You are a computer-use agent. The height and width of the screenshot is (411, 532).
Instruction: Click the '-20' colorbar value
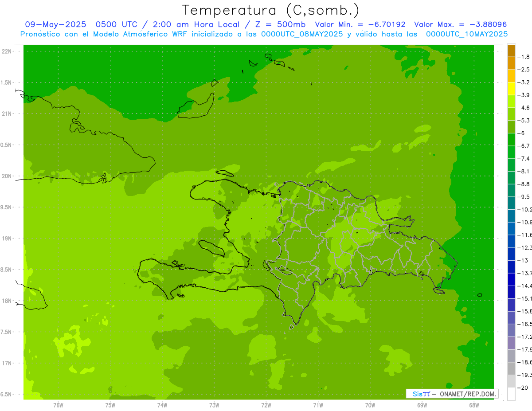coord(523,388)
